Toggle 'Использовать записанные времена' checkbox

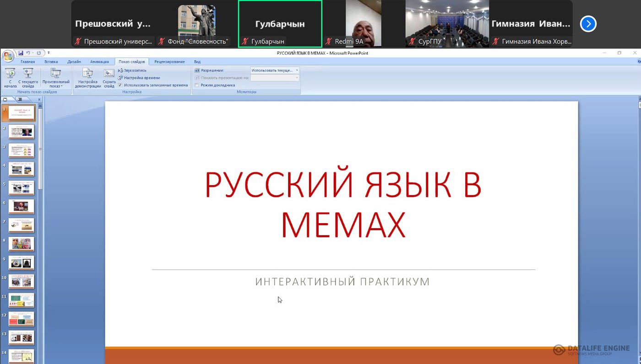[x=120, y=85]
